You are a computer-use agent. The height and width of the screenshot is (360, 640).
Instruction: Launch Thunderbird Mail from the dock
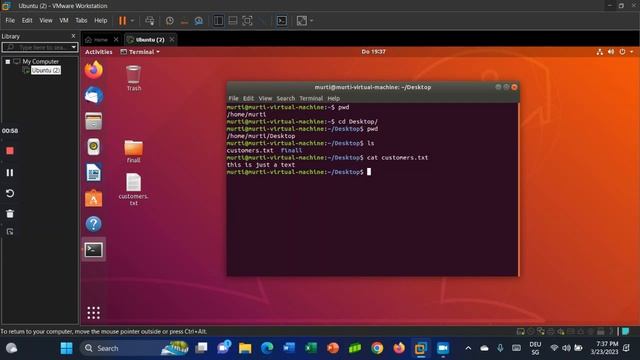tap(93, 96)
